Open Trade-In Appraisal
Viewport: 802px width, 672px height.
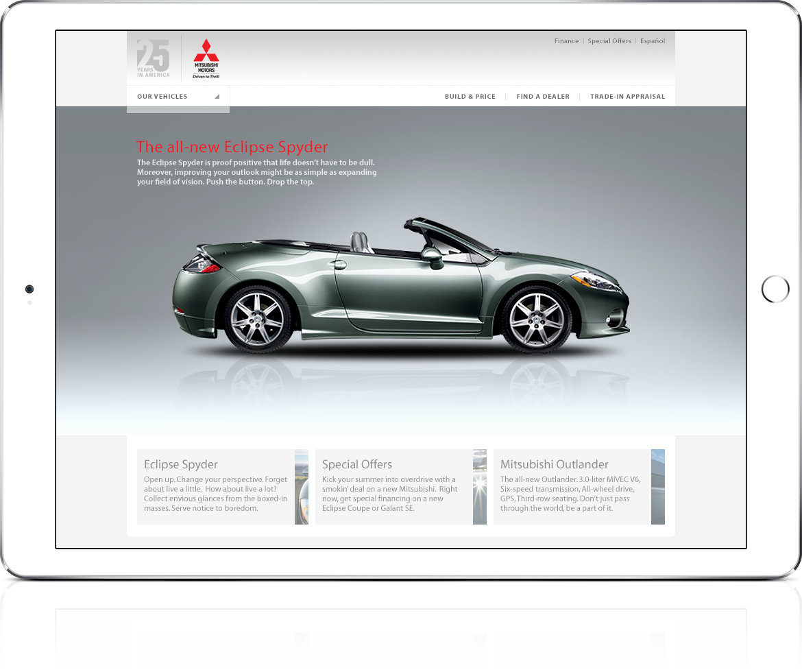(628, 96)
